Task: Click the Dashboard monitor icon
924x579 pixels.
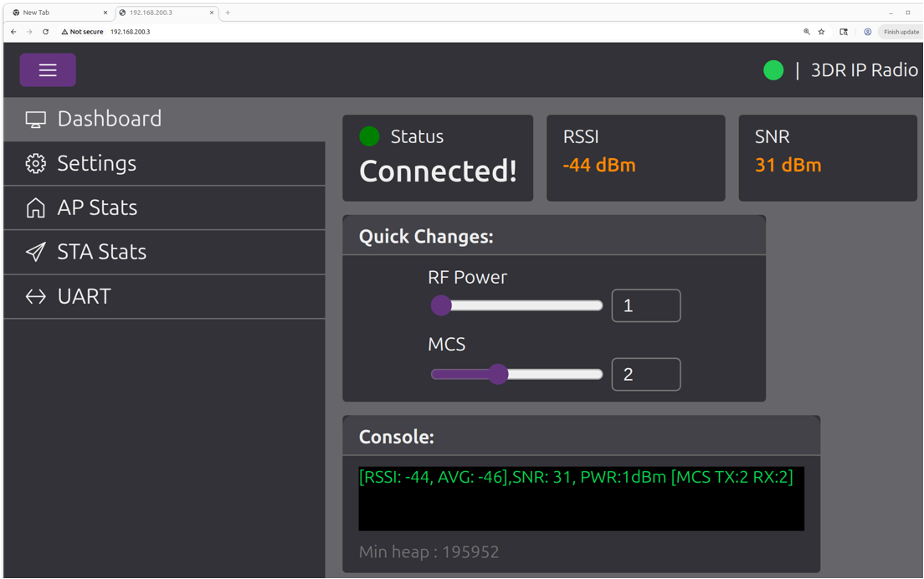Action: (35, 120)
